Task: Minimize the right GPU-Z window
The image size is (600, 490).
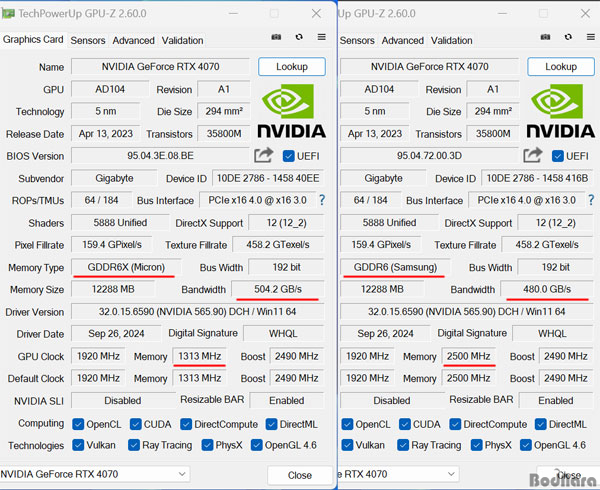Action: [502, 14]
